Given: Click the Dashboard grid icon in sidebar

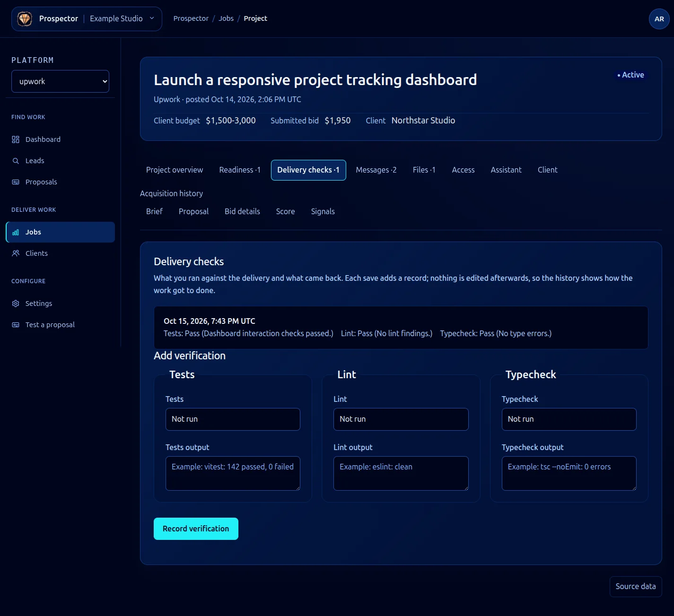Looking at the screenshot, I should click(16, 139).
